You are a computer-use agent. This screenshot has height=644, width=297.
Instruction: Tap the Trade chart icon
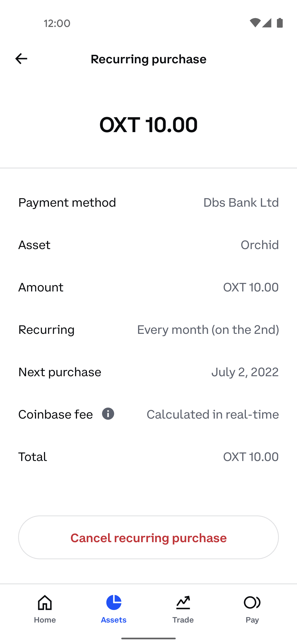click(x=183, y=603)
